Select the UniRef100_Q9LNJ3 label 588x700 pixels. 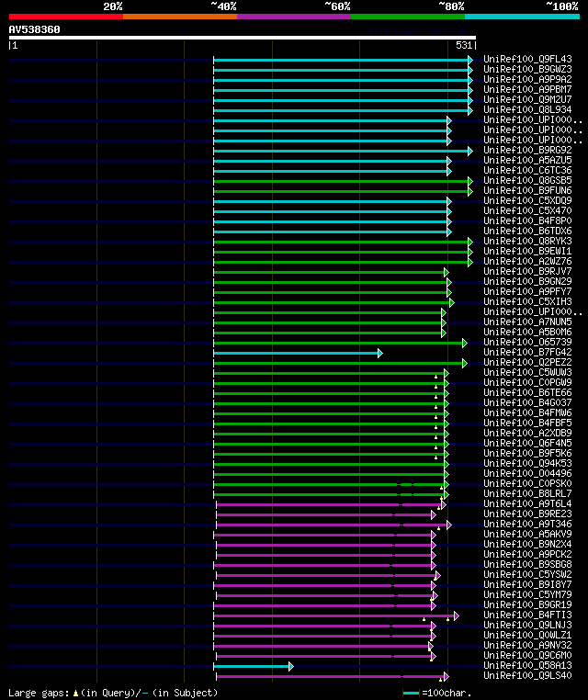pyautogui.click(x=527, y=625)
